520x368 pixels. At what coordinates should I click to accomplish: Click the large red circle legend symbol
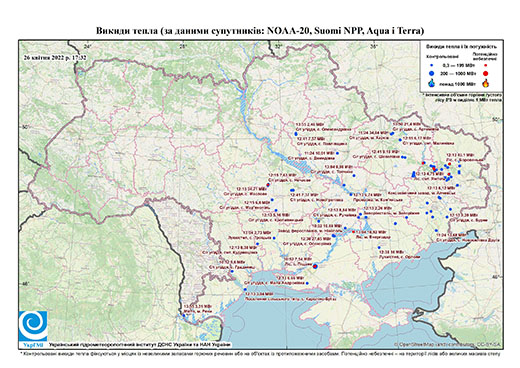point(486,73)
